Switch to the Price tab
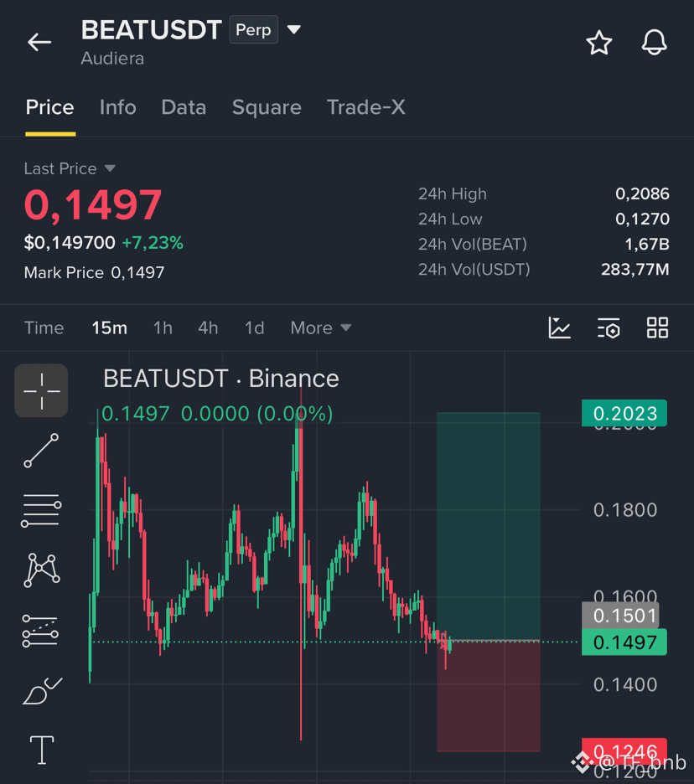 tap(50, 107)
